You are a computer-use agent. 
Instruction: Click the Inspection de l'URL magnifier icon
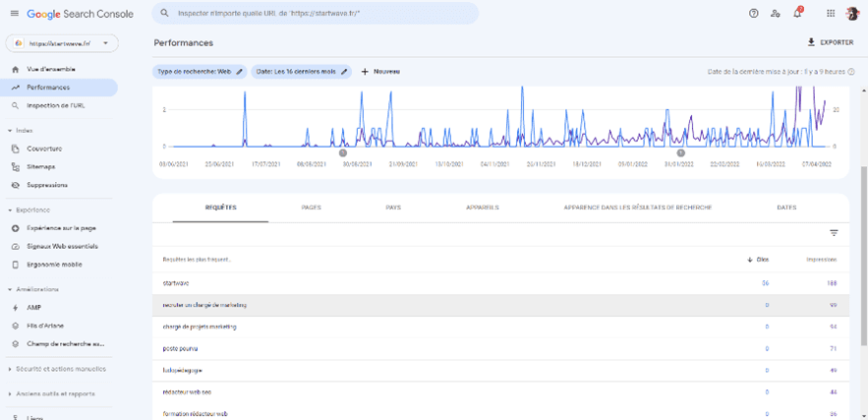(x=16, y=105)
